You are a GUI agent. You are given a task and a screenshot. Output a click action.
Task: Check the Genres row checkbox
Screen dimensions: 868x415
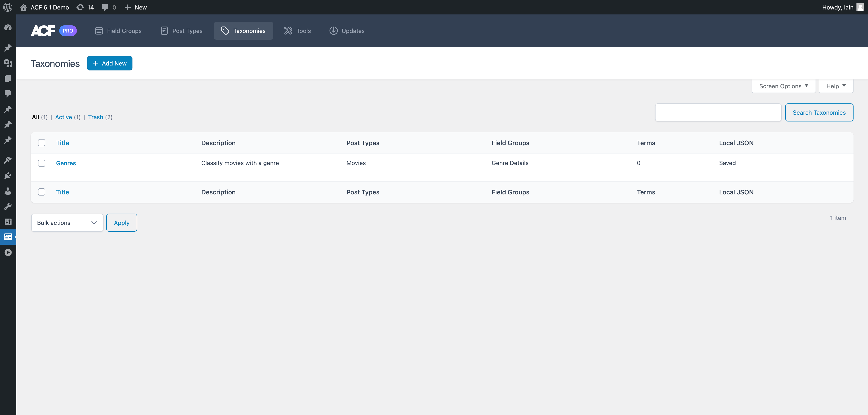pos(41,163)
